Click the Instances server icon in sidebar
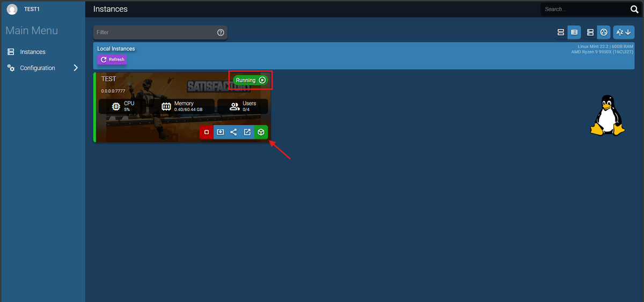This screenshot has width=644, height=302. tap(11, 52)
